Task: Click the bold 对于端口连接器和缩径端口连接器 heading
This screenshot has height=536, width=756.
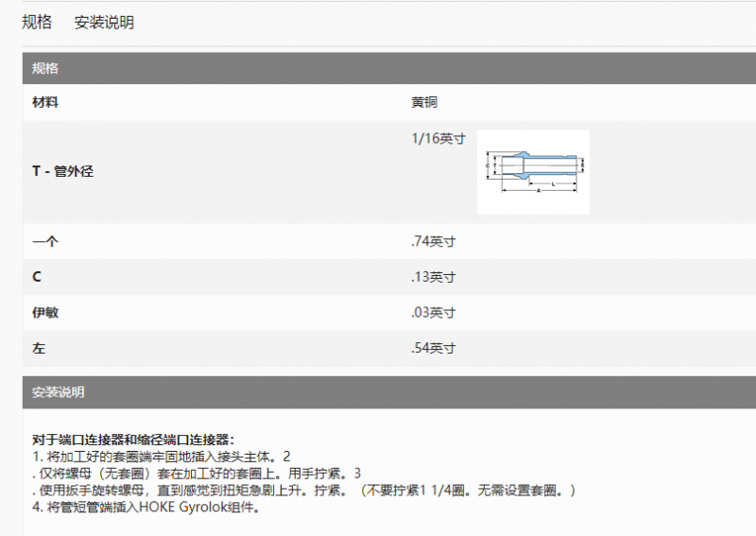Action: point(133,440)
